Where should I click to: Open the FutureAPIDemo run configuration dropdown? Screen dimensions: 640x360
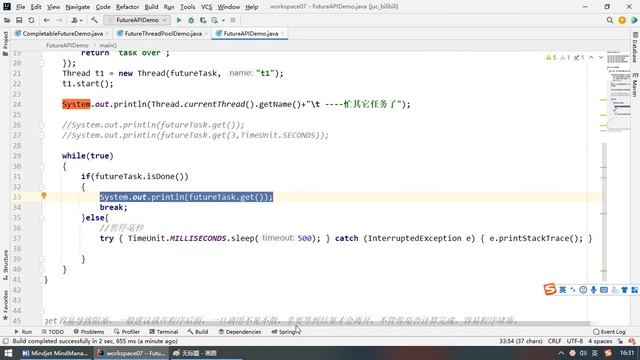(x=137, y=20)
